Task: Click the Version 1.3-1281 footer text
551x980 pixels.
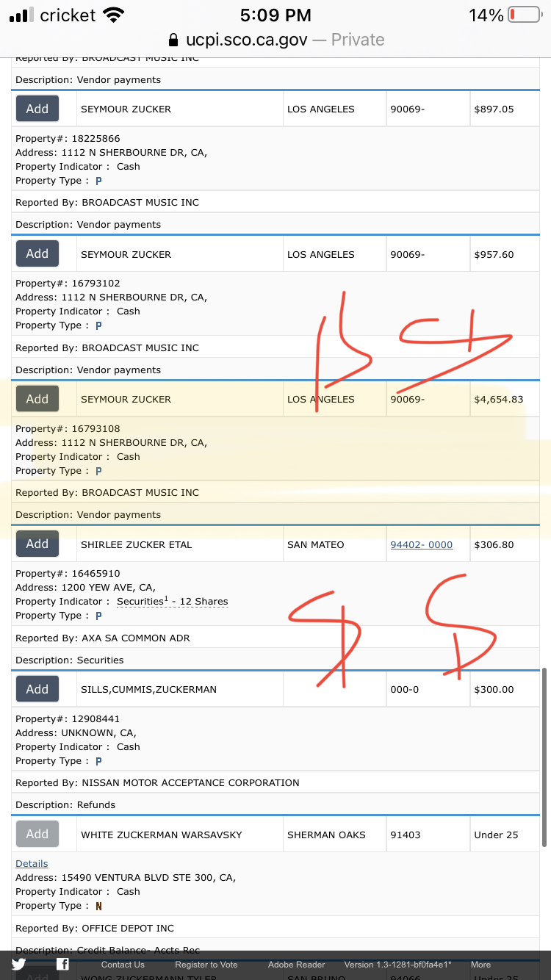Action: click(397, 965)
